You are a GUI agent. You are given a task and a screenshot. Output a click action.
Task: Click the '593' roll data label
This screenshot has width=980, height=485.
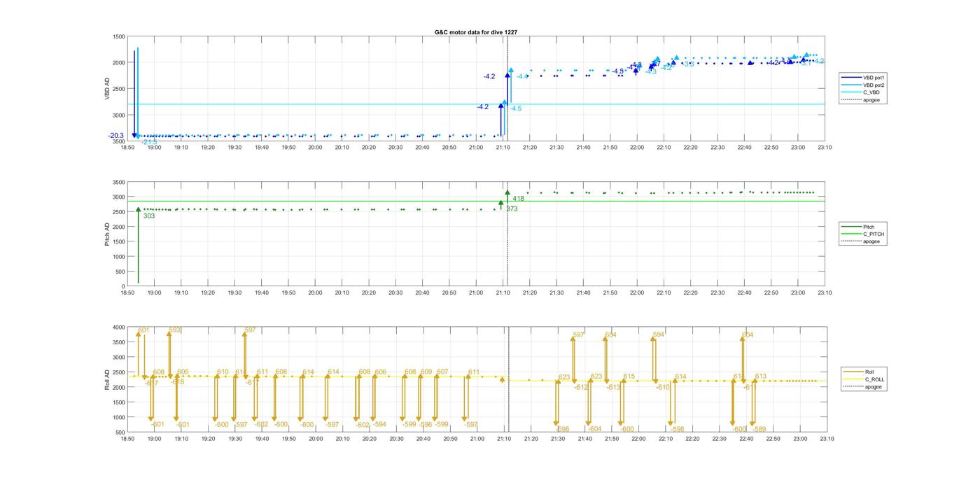pyautogui.click(x=175, y=330)
